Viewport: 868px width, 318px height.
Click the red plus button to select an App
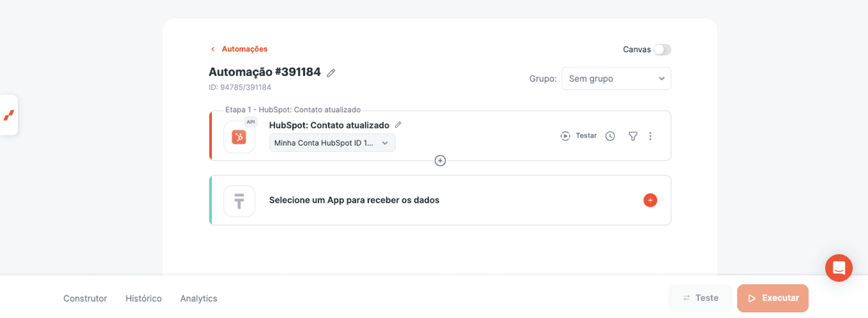pos(650,200)
